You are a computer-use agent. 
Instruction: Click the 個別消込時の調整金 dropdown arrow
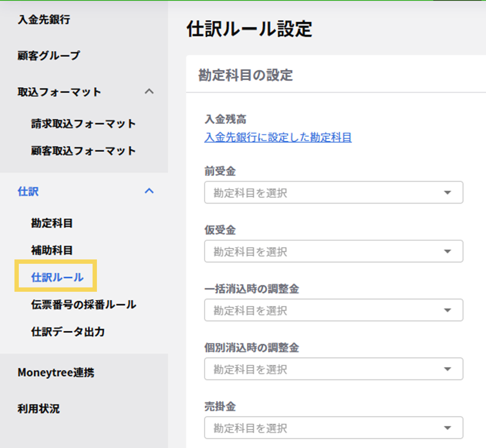pyautogui.click(x=447, y=369)
